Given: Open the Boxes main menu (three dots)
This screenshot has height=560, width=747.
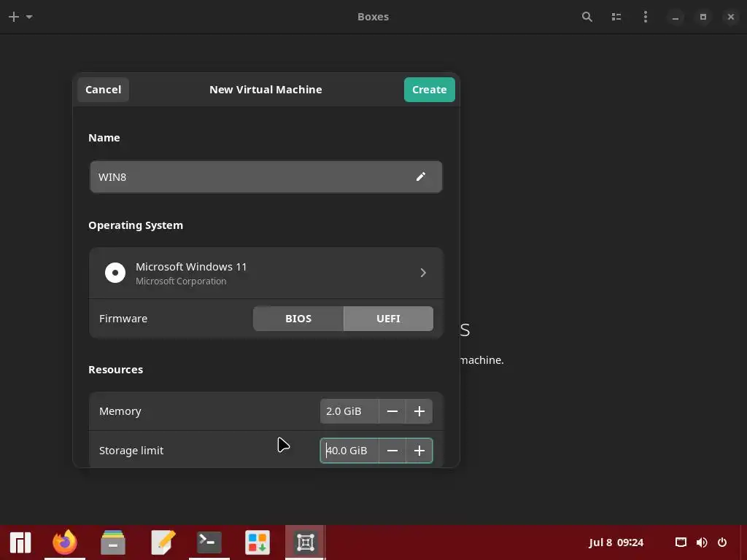Looking at the screenshot, I should (645, 17).
